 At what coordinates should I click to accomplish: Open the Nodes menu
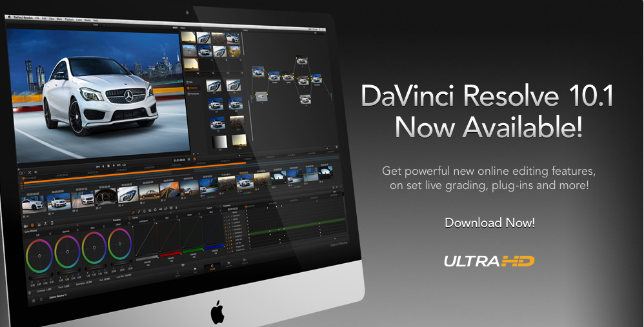88,20
